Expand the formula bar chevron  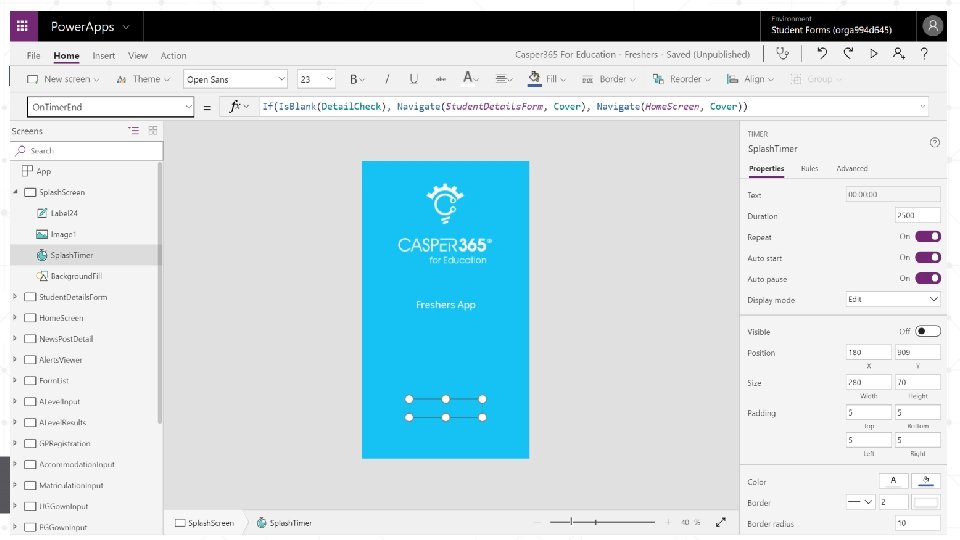(922, 107)
